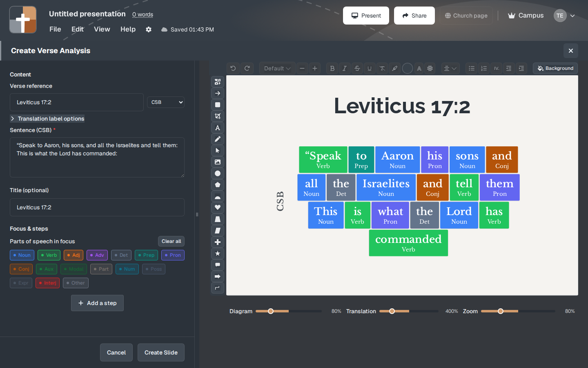Open the View menu
Image resolution: width=588 pixels, height=368 pixels.
click(x=102, y=29)
